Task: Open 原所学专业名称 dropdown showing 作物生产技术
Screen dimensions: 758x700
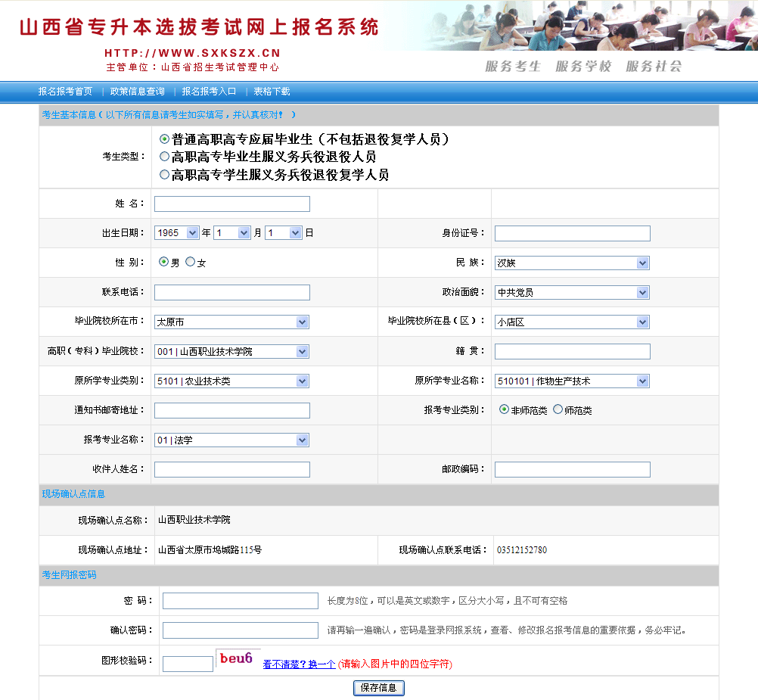Action: tap(572, 381)
